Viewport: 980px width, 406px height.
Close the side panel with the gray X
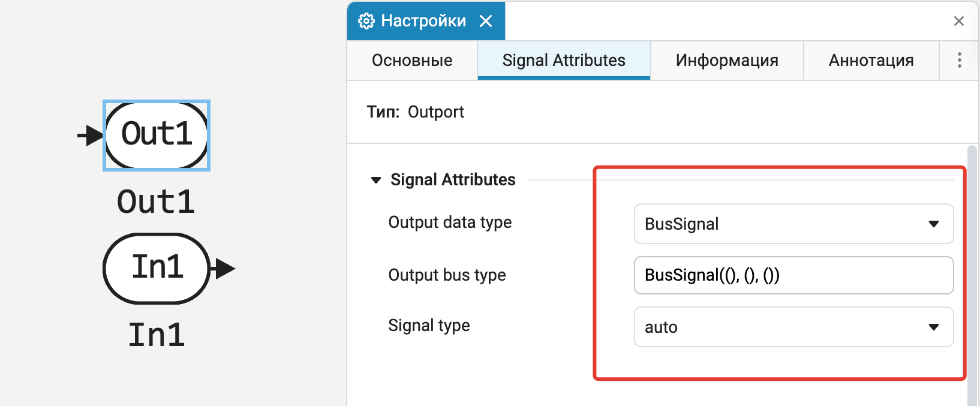coord(958,22)
